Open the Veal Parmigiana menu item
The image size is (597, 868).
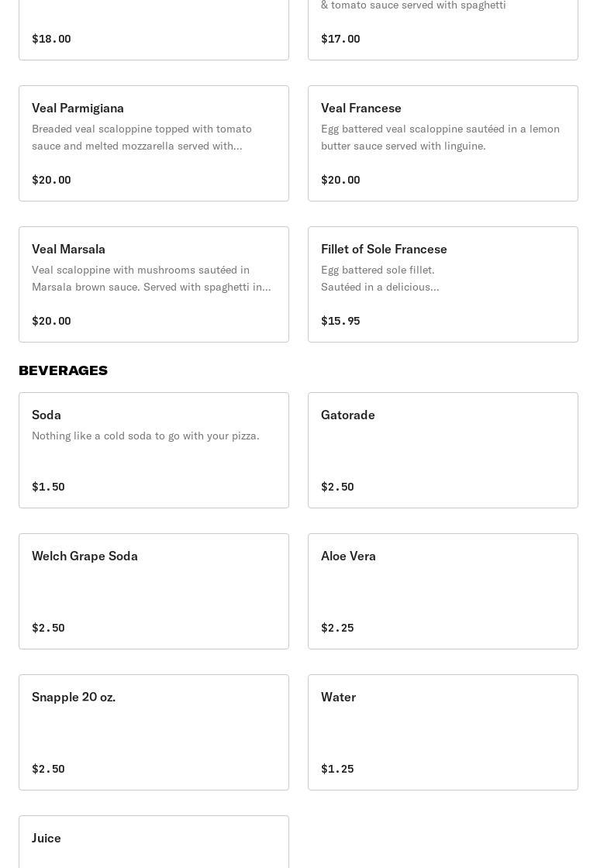[154, 143]
